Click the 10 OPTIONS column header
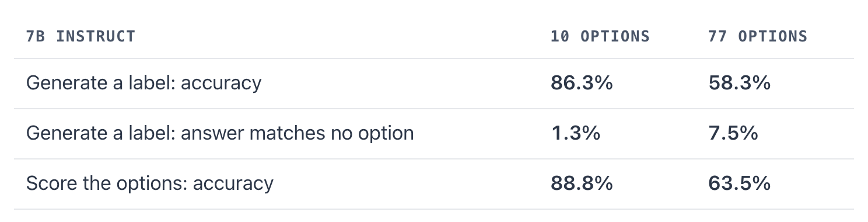 coord(600,36)
